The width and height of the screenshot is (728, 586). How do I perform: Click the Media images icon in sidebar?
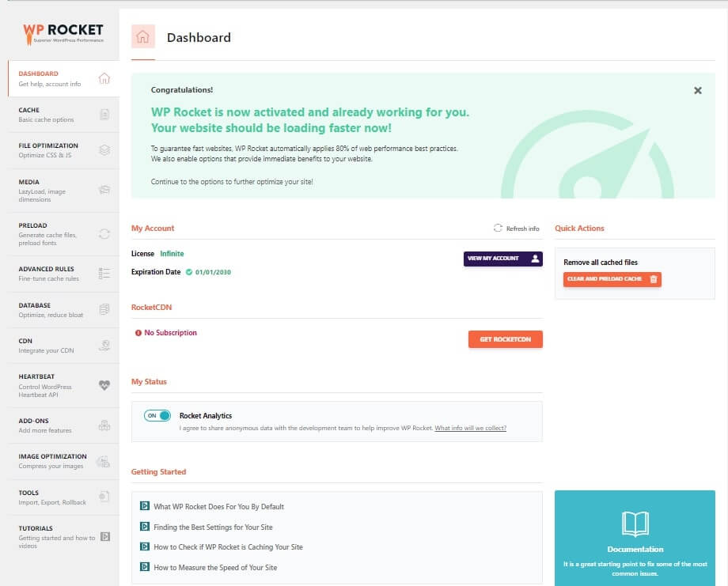click(x=104, y=190)
